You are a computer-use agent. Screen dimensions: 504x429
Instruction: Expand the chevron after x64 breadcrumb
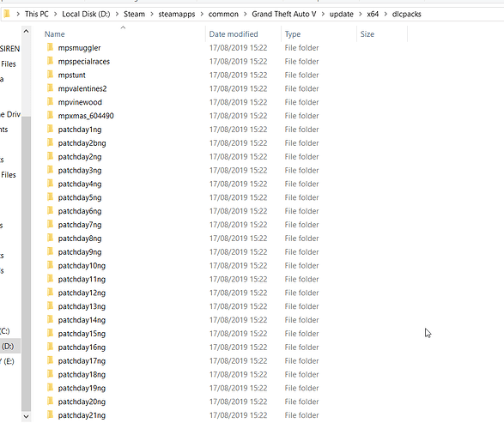tap(386, 14)
